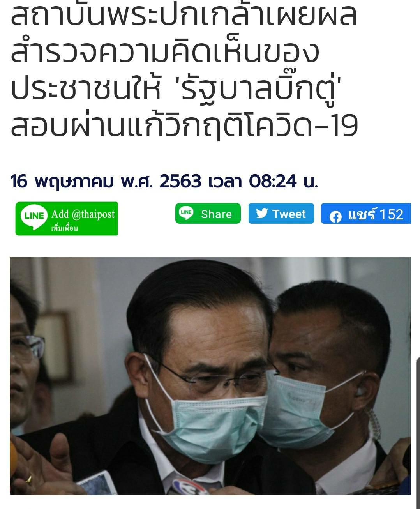Share to Facebook with แชร์ 152 button

click(366, 214)
